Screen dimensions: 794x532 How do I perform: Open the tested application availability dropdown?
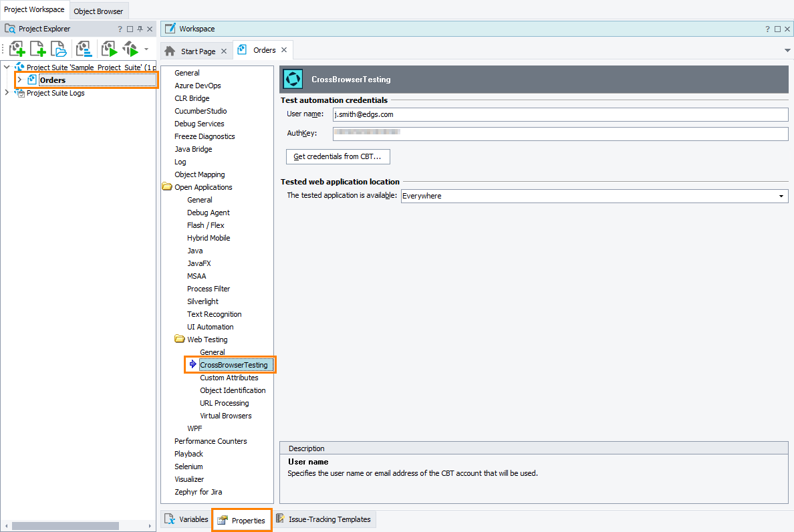click(x=781, y=195)
